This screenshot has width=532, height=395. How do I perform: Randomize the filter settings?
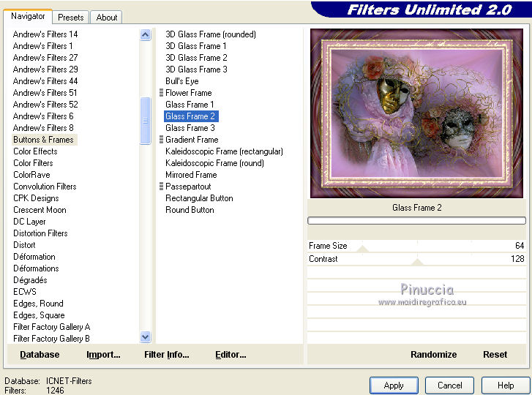[x=434, y=355]
